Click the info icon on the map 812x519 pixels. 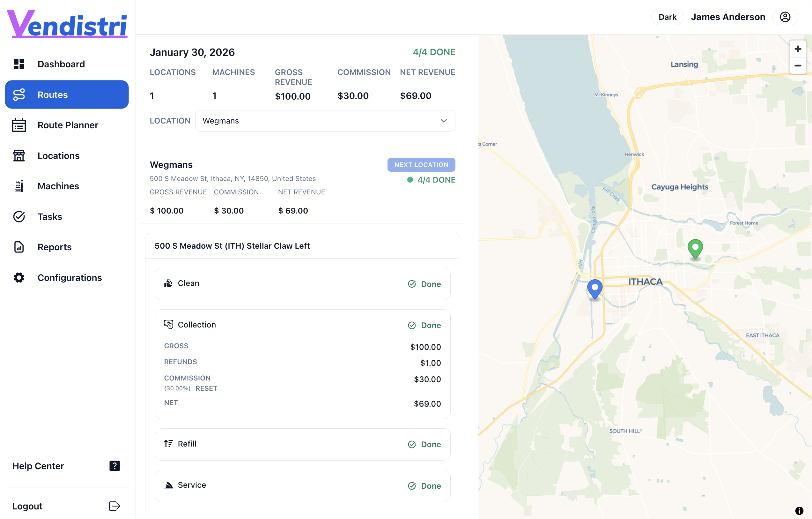click(800, 511)
